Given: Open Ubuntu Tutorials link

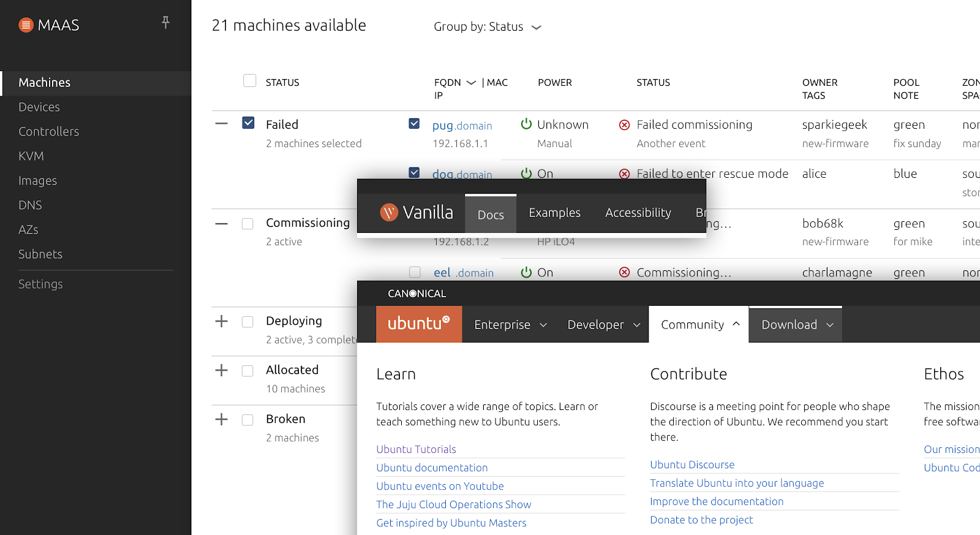Looking at the screenshot, I should tap(416, 449).
